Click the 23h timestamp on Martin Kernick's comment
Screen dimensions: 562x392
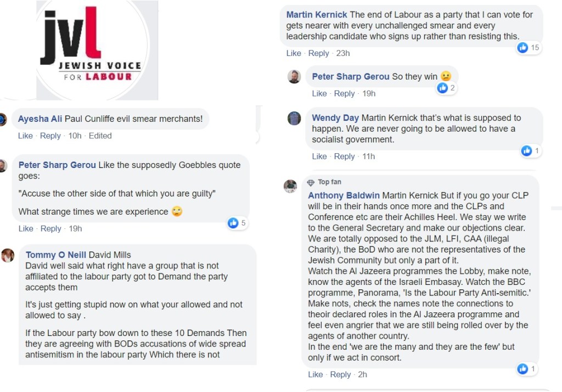tap(343, 53)
